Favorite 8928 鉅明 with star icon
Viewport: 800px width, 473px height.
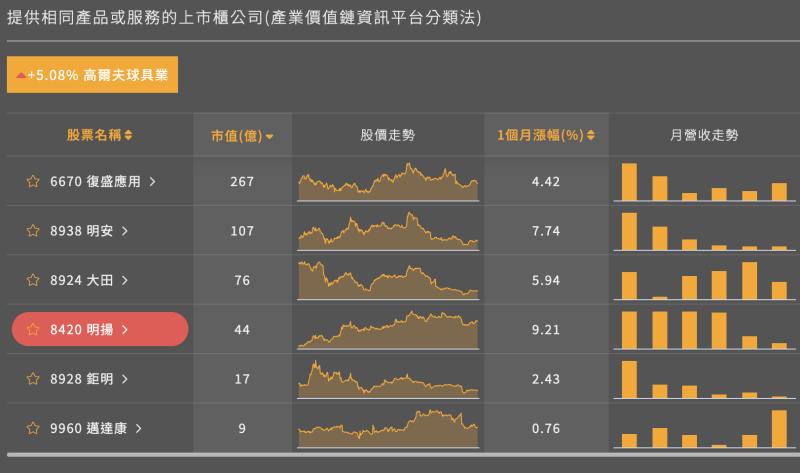click(33, 379)
